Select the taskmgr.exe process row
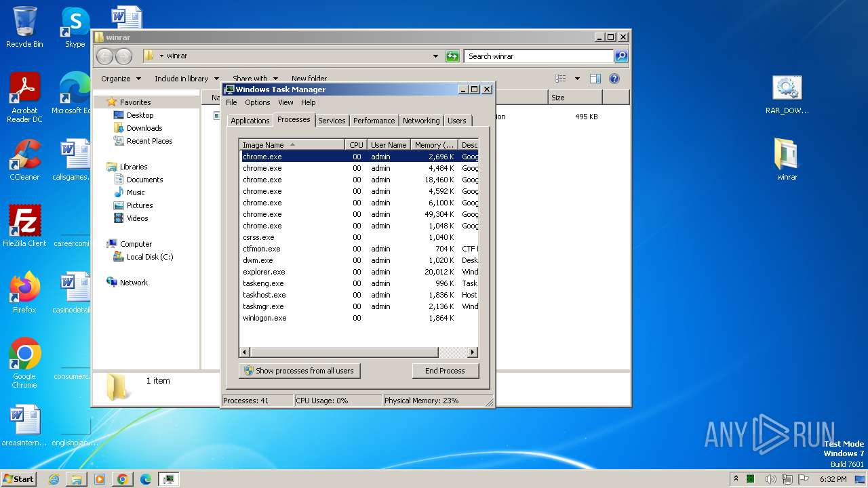 coord(359,306)
